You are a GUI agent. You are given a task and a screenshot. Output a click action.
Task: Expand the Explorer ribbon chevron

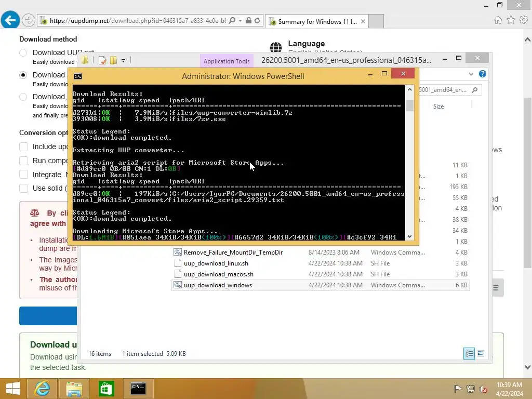point(471,74)
